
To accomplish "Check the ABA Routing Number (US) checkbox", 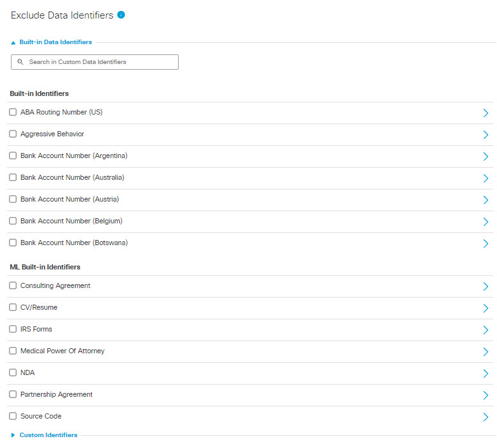I will (13, 112).
